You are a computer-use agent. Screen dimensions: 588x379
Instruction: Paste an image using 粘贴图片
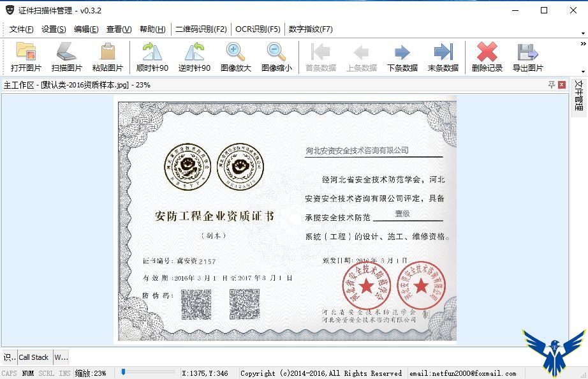tap(107, 57)
